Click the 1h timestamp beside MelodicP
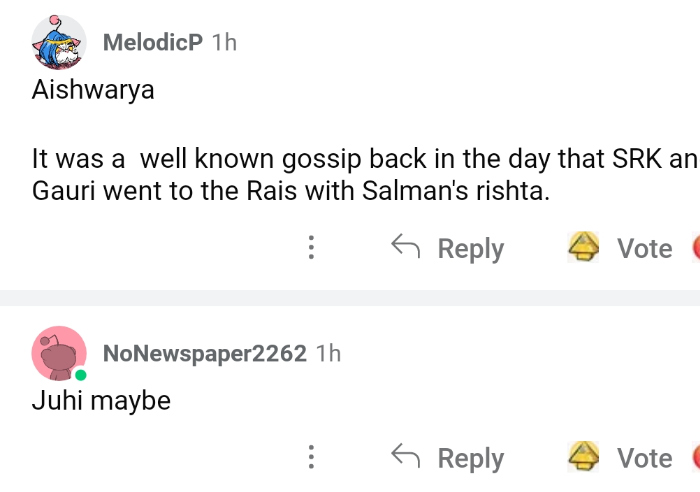This screenshot has width=700, height=492. click(x=225, y=42)
